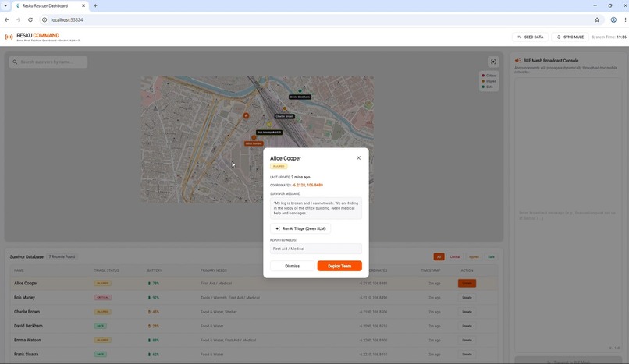Image resolution: width=629 pixels, height=364 pixels.
Task: Locate Bob Marley on map
Action: [x=467, y=298]
